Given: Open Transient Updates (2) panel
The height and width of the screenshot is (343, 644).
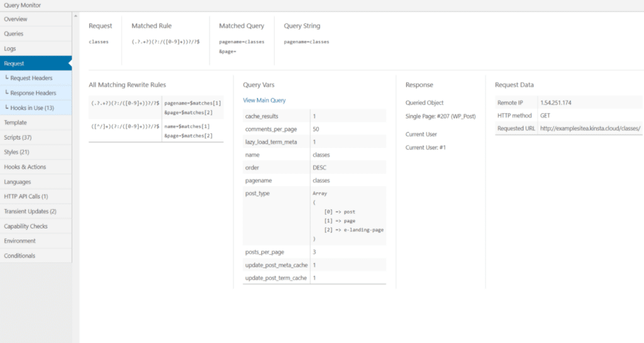Looking at the screenshot, I should [30, 211].
